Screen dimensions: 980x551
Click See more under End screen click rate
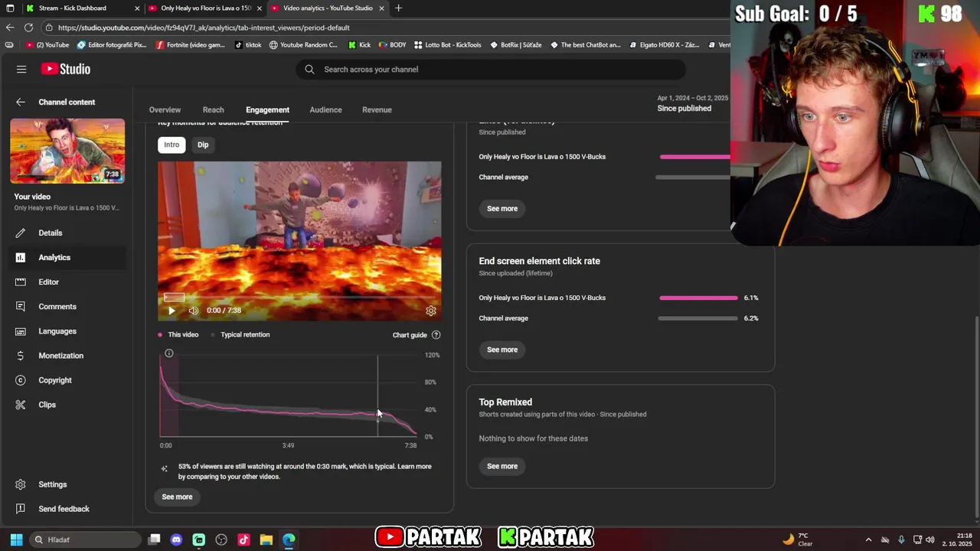pyautogui.click(x=502, y=350)
